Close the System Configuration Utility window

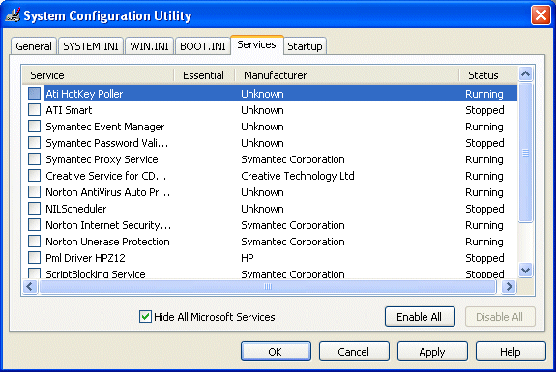pos(540,15)
